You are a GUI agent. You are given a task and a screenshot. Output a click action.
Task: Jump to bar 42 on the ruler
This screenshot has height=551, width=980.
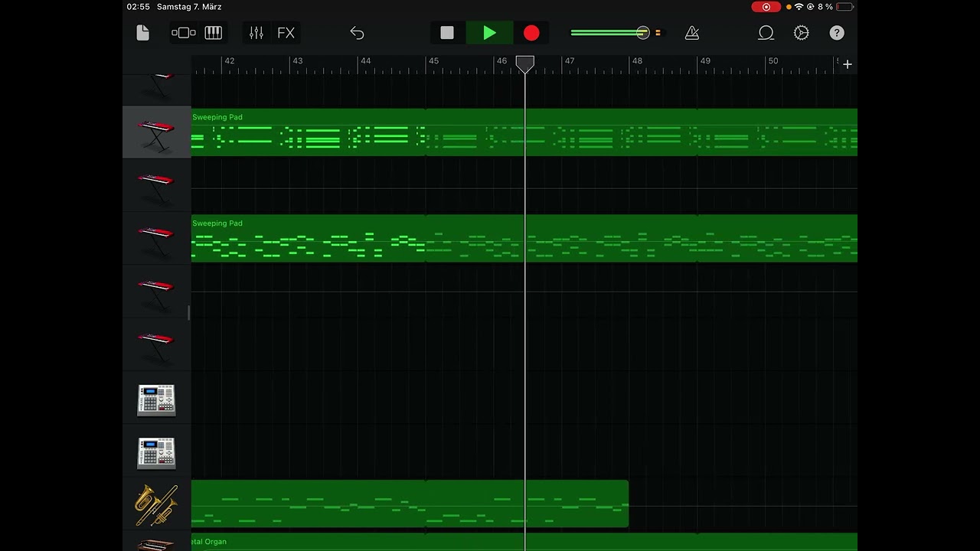[x=229, y=61]
